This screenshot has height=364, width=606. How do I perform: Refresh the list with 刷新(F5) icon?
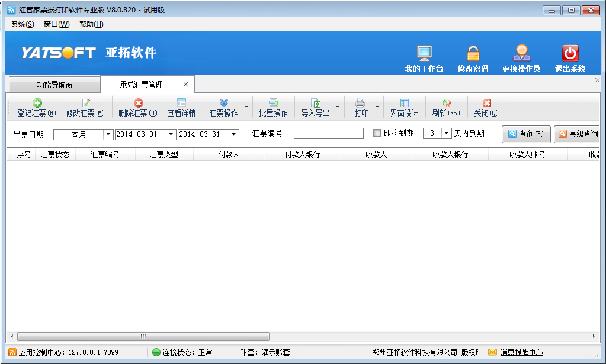click(445, 107)
